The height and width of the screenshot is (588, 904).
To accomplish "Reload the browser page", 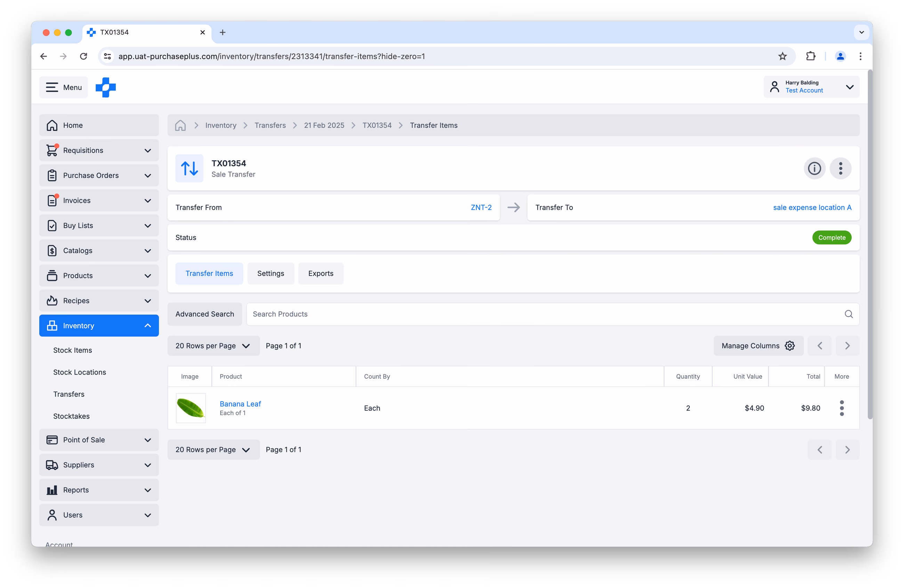I will [x=83, y=56].
